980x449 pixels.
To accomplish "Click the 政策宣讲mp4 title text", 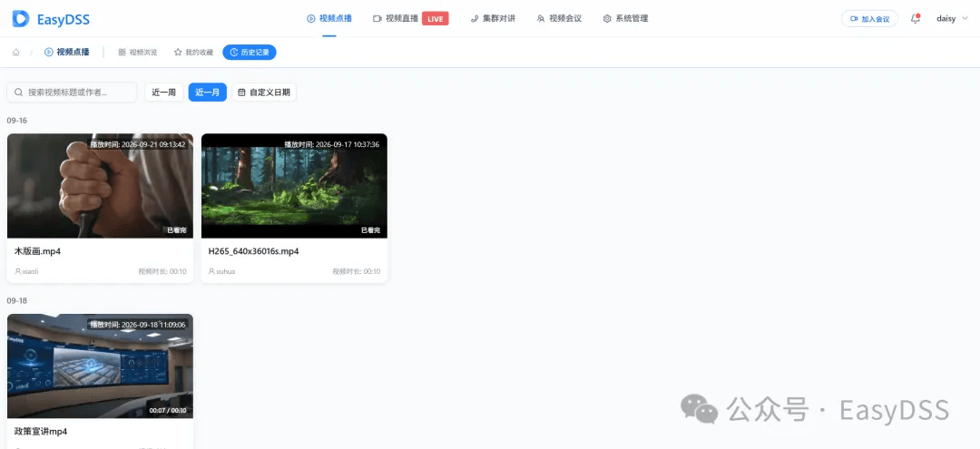I will (x=41, y=432).
